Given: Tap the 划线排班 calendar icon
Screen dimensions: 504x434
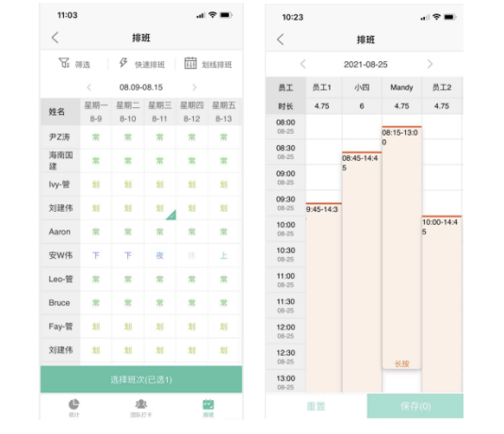Looking at the screenshot, I should (190, 63).
